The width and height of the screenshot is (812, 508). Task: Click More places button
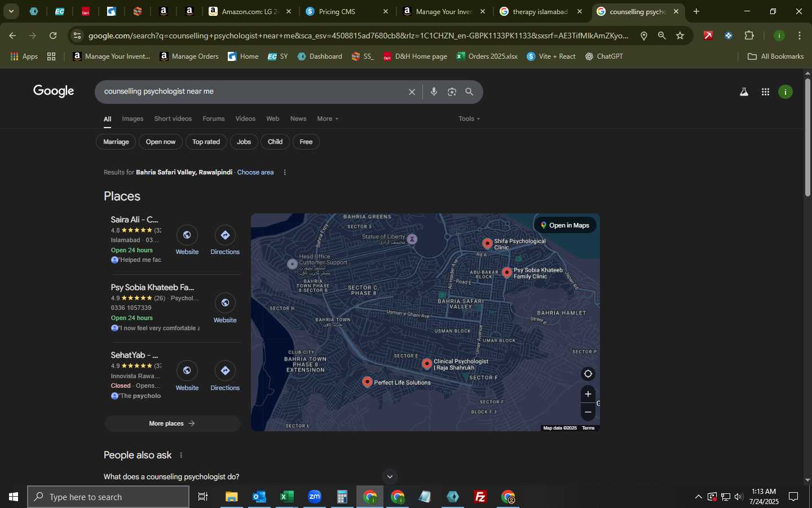point(172,423)
